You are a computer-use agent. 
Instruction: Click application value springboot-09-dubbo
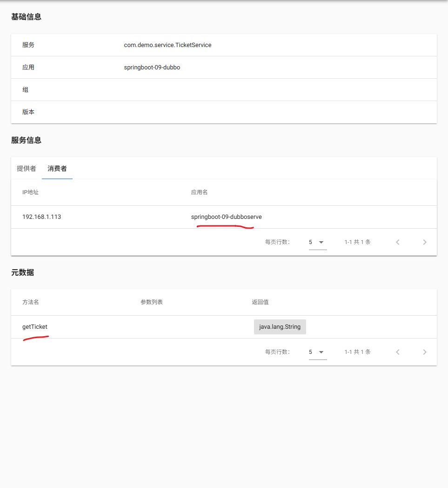click(x=152, y=68)
